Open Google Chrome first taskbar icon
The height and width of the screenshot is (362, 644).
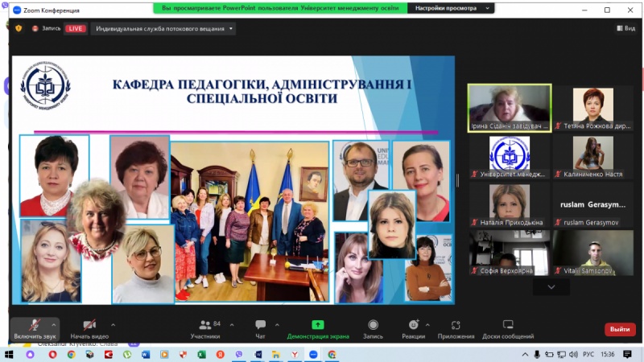click(72, 354)
